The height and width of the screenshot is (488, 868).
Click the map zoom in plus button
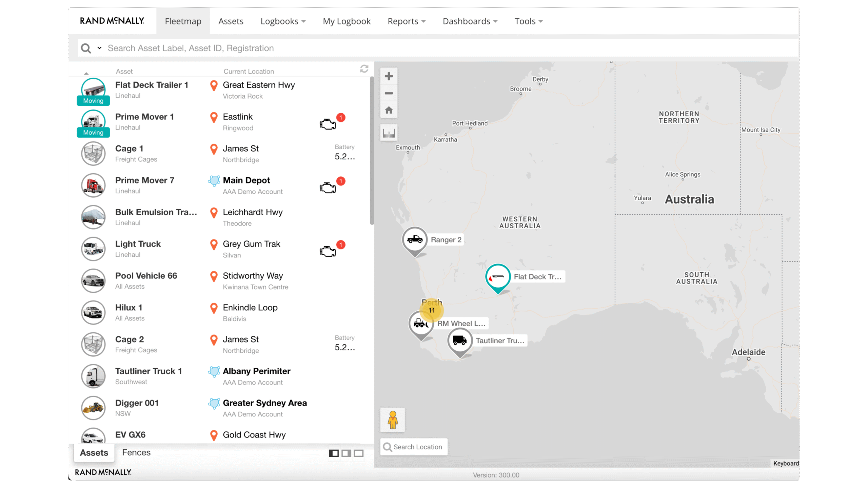coord(389,76)
